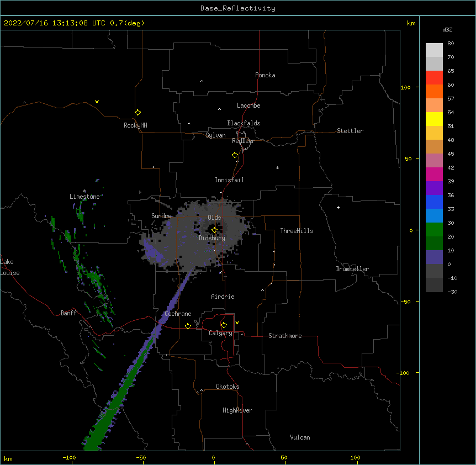Click the dBZ legend heading
The height and width of the screenshot is (465, 476).
coord(447,29)
